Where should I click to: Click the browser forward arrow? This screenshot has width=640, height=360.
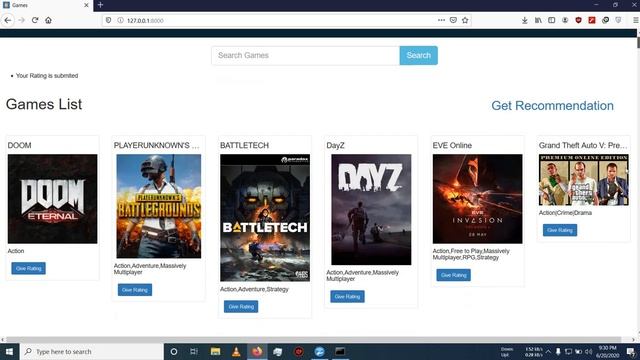coord(22,20)
